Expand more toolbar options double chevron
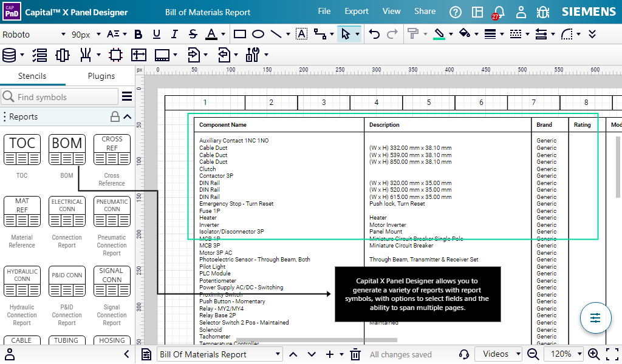The width and height of the screenshot is (622, 364). [x=592, y=35]
